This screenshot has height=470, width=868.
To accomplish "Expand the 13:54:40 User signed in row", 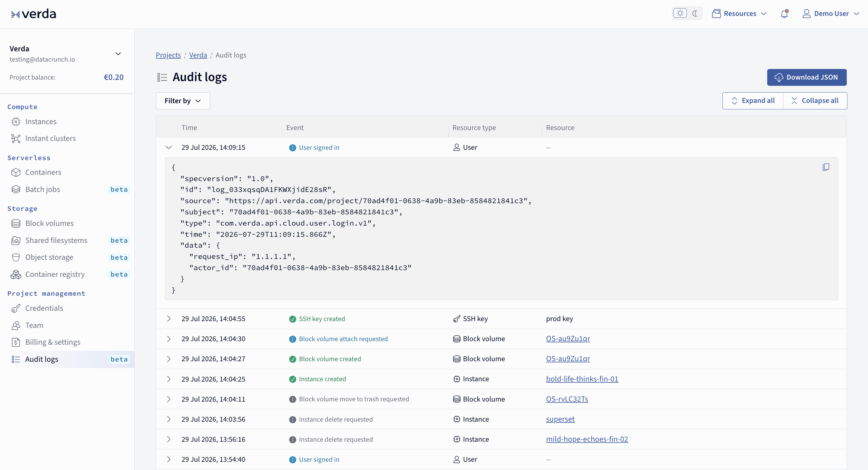I will pos(169,459).
